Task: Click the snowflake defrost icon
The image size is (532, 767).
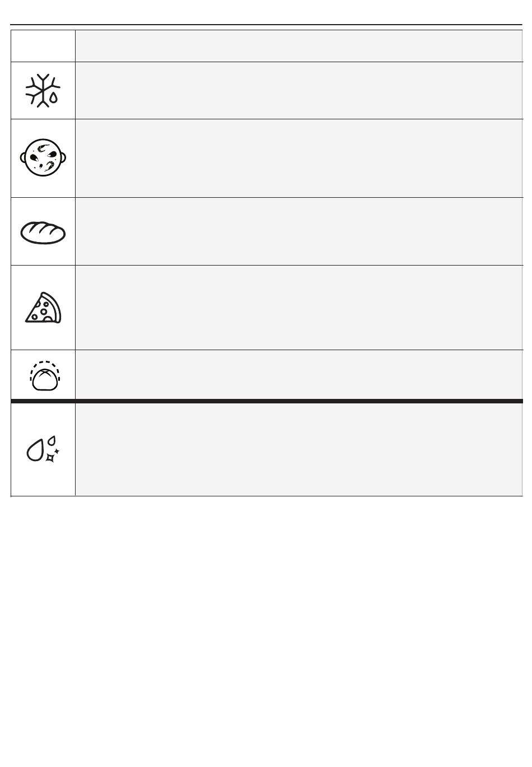Action: (x=43, y=90)
